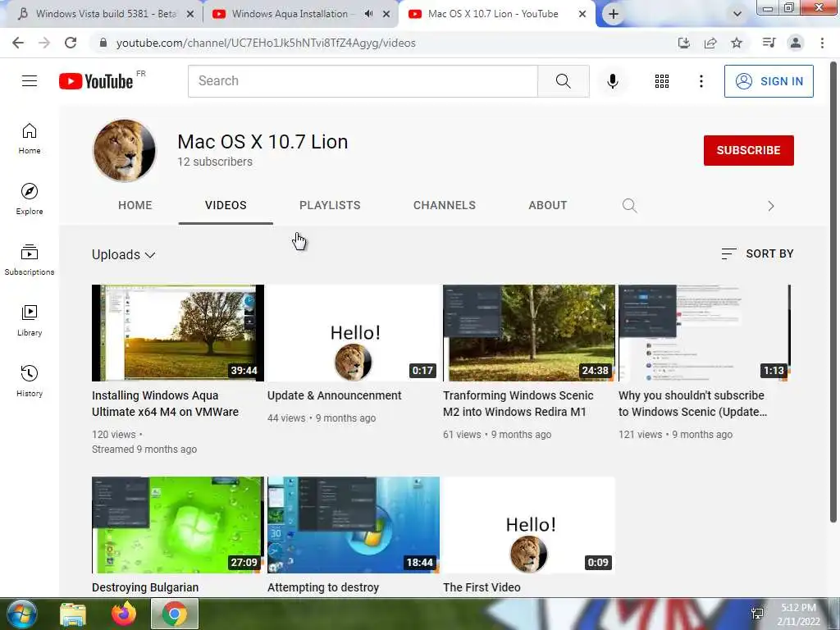Viewport: 840px width, 630px height.
Task: Open the Installing Windows Aqua Ultimate video title
Action: 165,404
